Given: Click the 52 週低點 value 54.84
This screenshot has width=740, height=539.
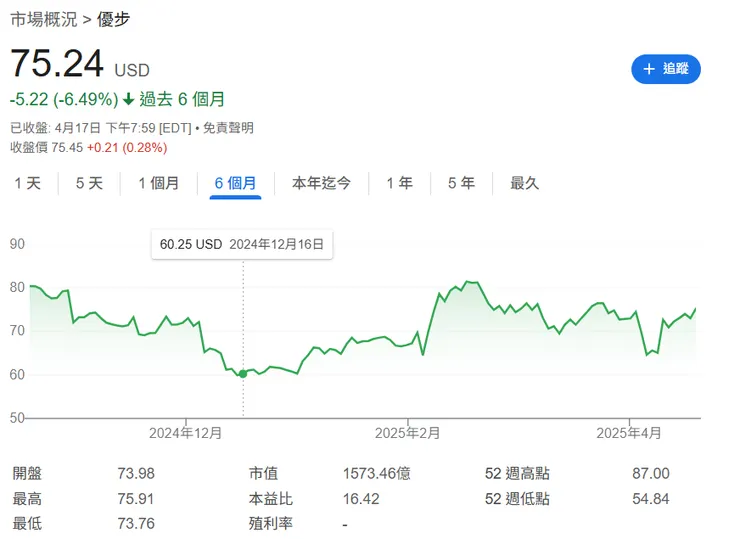Looking at the screenshot, I should [651, 499].
